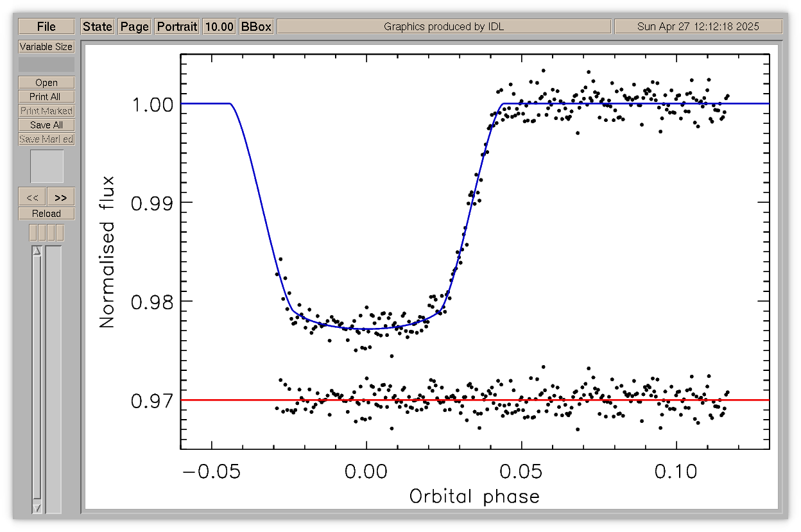Reload the current document

46,214
